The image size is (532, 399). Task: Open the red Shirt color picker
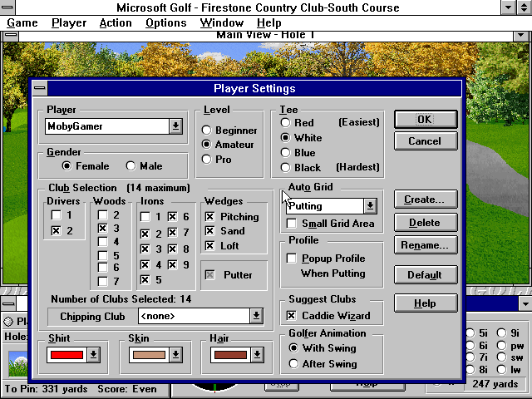(93, 355)
